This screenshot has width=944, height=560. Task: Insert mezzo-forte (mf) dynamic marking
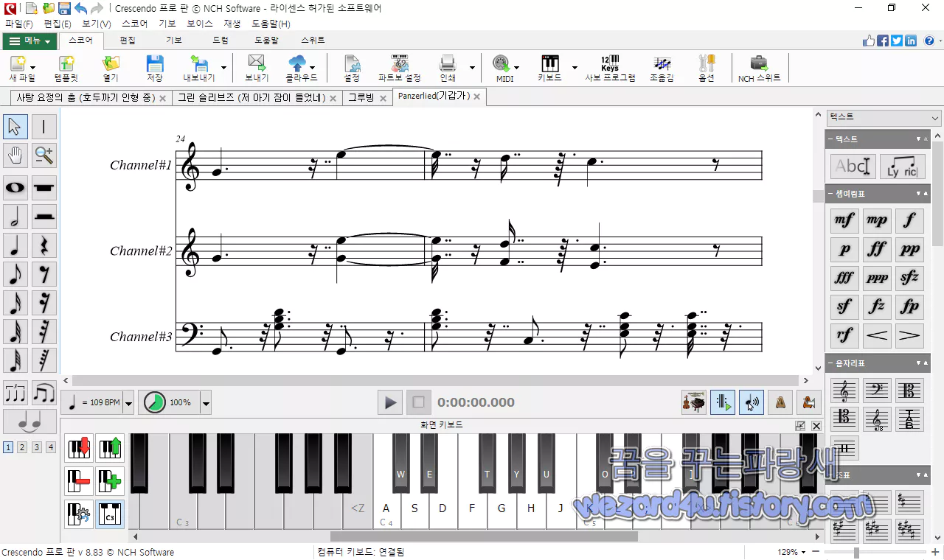click(844, 220)
